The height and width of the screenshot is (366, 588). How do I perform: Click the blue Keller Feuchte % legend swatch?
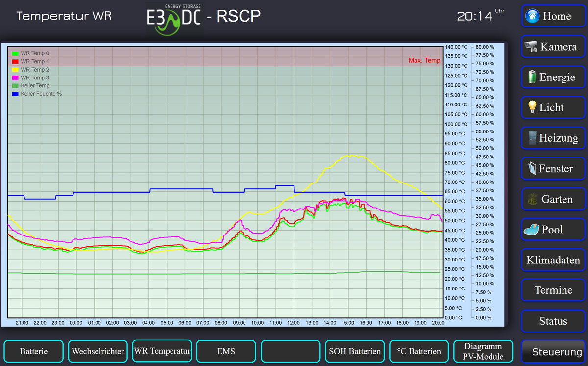point(15,94)
